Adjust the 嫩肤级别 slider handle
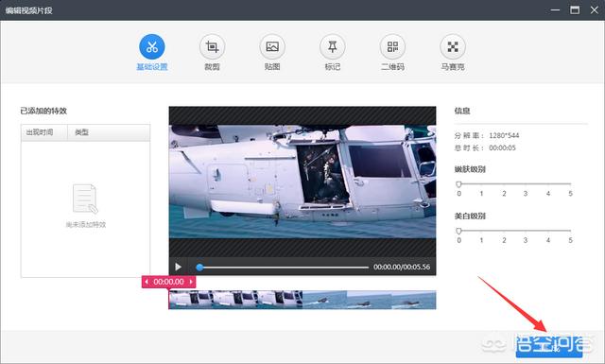Viewport: 605px width, 364px height. pyautogui.click(x=458, y=184)
